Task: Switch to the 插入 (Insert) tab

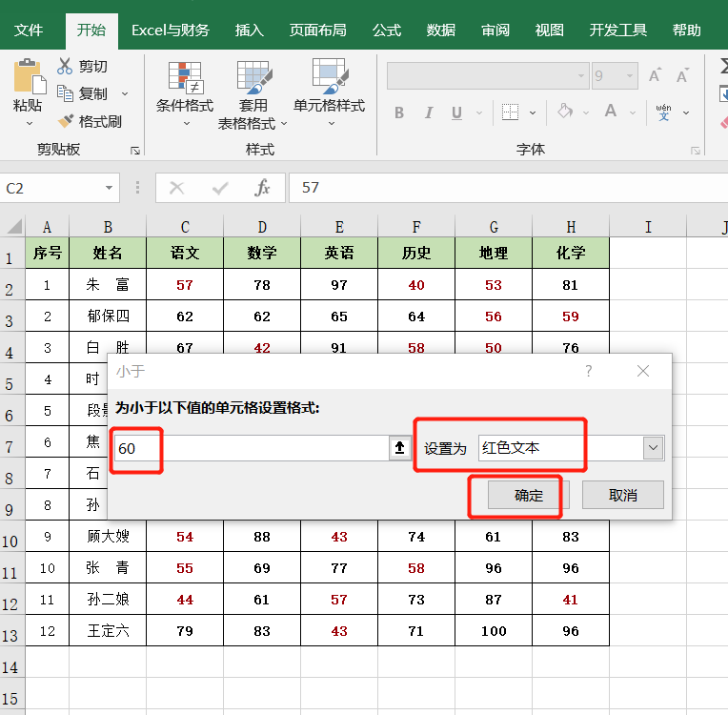Action: [x=250, y=31]
